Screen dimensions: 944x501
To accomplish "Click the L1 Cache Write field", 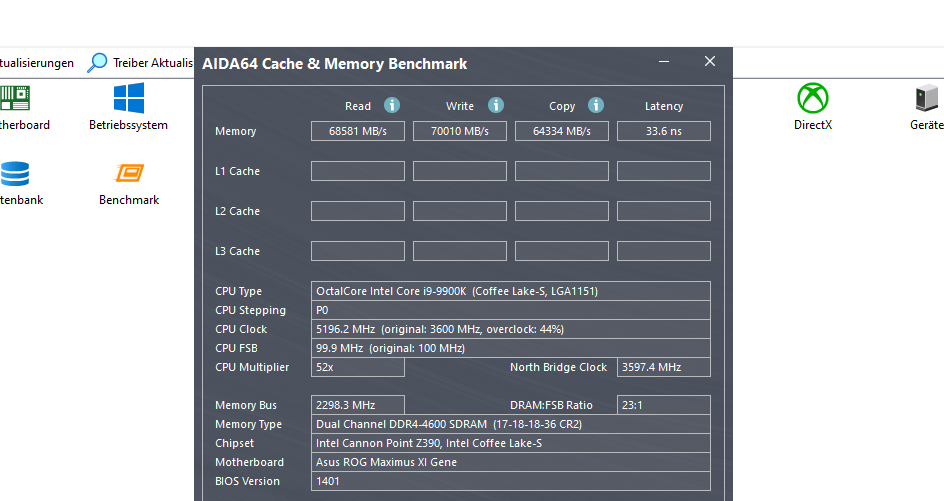I will (x=460, y=171).
